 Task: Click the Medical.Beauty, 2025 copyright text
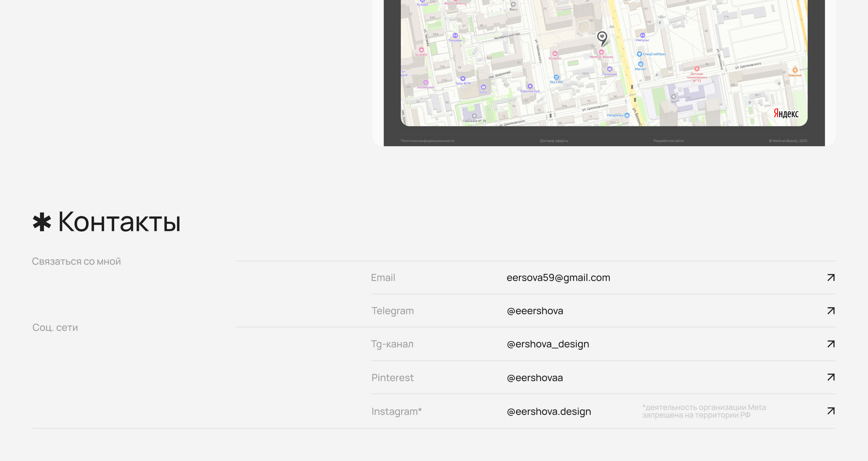(x=788, y=141)
